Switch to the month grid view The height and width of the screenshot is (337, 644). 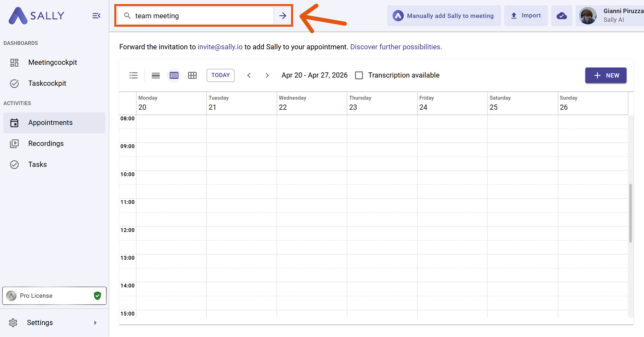point(192,75)
